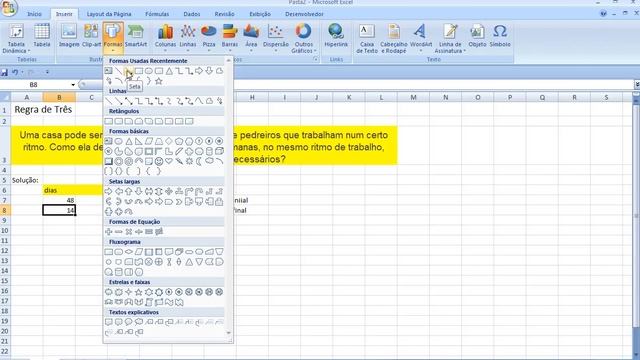Switch to the Layout da Página tab
Screen dimensions: 640x360
pyautogui.click(x=109, y=14)
